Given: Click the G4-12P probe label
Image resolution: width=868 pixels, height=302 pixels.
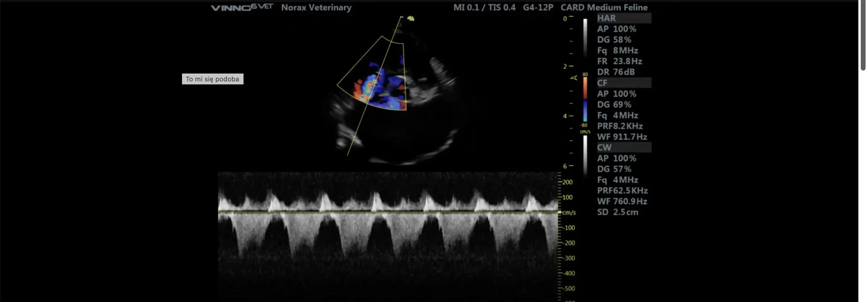Looking at the screenshot, I should [538, 7].
